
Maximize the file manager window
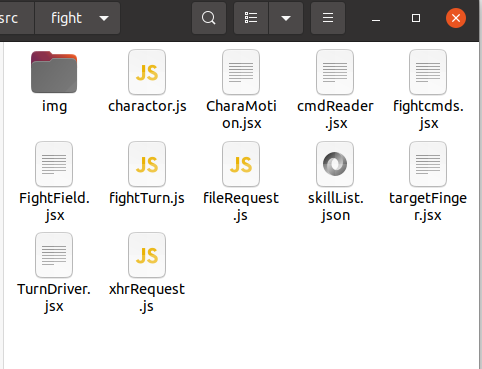tap(416, 18)
